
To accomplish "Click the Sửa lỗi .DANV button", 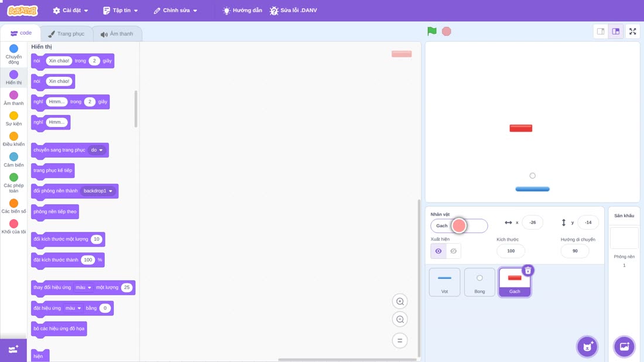I will (x=293, y=11).
